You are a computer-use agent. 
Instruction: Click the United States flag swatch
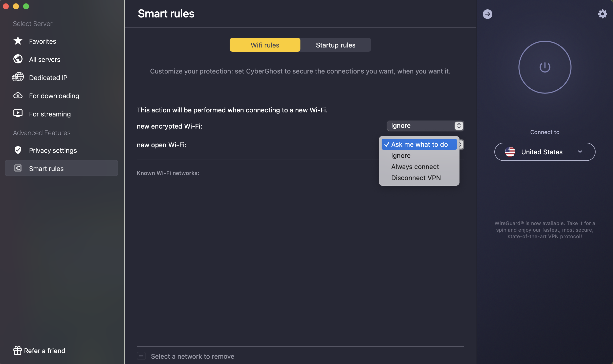point(510,152)
